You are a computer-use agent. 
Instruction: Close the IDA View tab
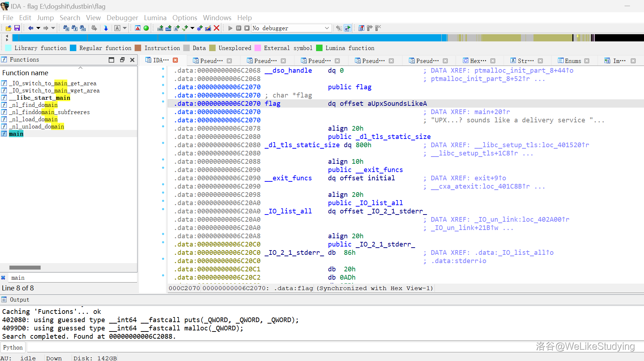pos(175,60)
